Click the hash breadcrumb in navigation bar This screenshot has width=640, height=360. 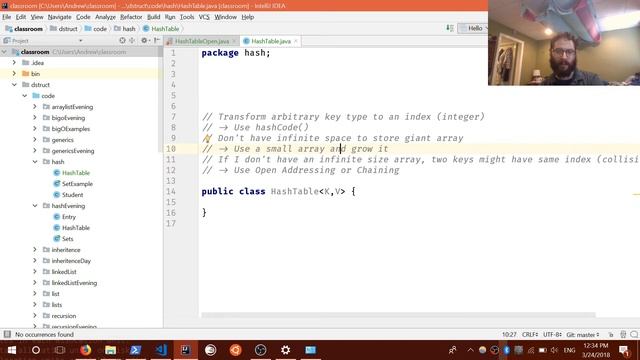tap(124, 29)
